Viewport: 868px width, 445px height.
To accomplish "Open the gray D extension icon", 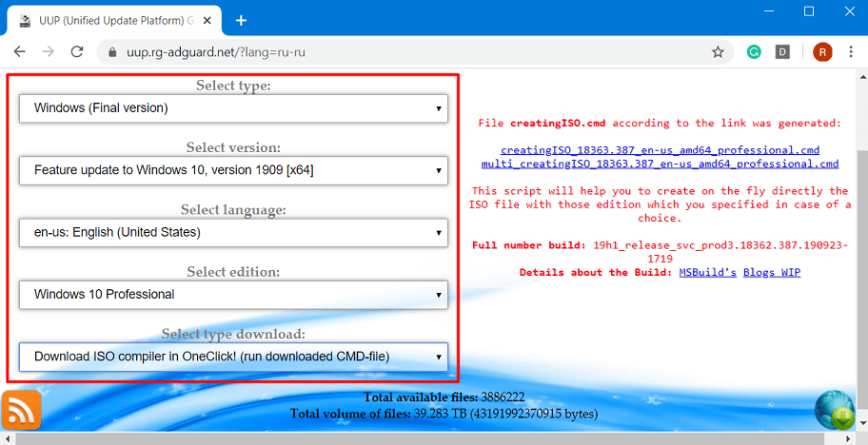I will click(782, 52).
